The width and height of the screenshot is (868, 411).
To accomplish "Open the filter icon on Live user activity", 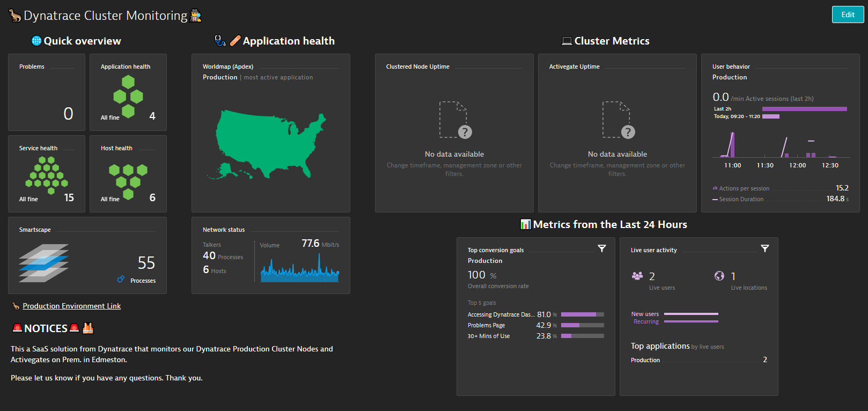I will click(765, 248).
